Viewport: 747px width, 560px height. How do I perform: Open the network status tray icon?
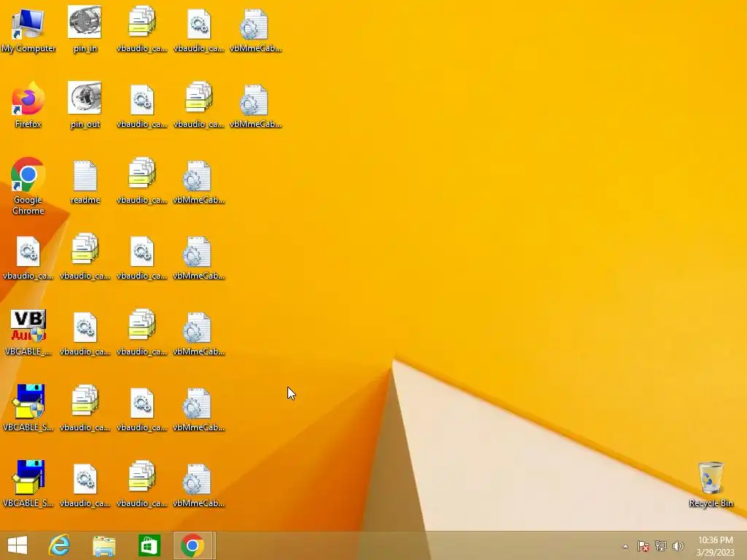661,546
